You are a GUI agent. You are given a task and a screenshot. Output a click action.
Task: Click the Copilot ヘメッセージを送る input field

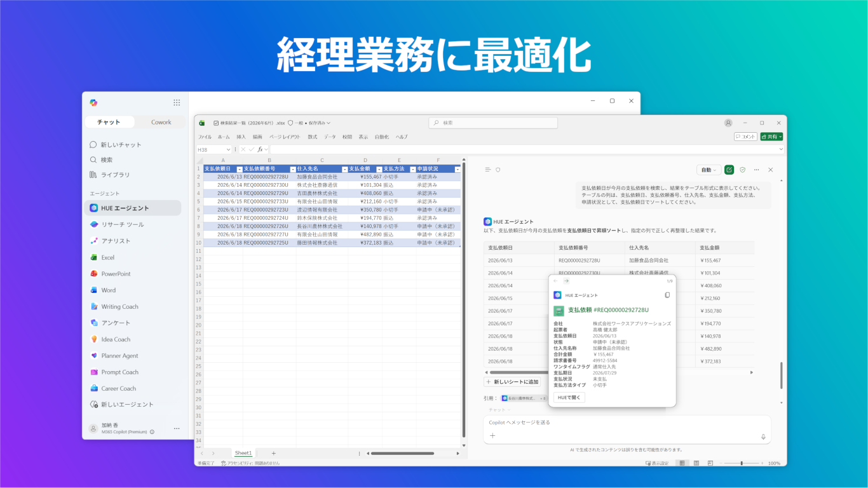point(627,423)
